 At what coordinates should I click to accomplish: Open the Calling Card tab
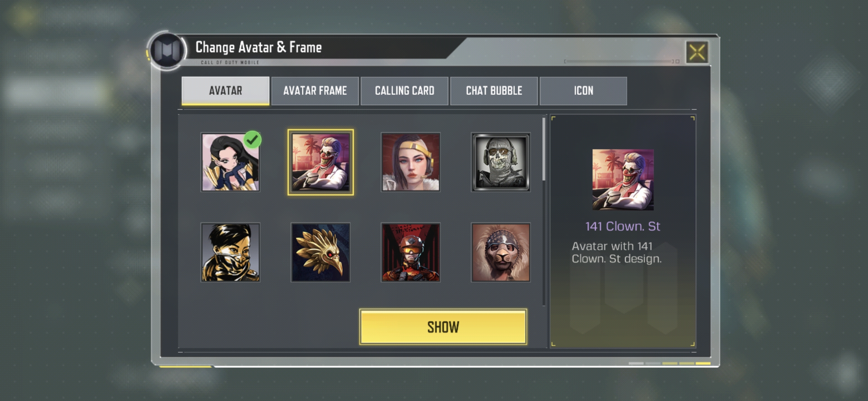pos(404,91)
